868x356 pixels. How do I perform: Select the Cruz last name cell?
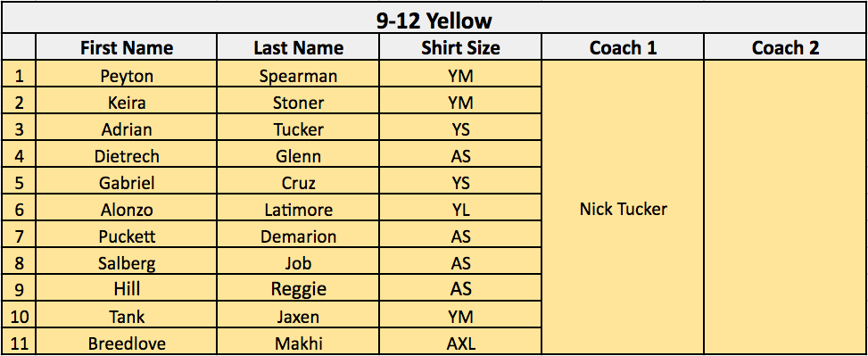tap(298, 181)
